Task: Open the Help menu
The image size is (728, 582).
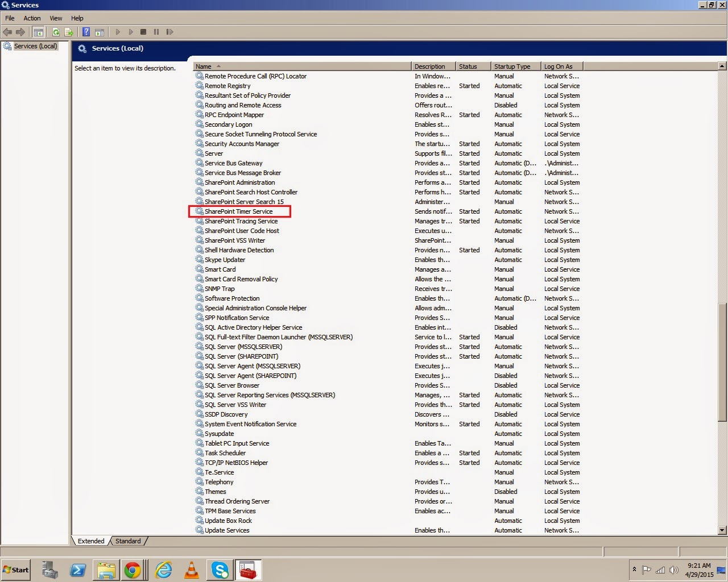Action: click(77, 18)
